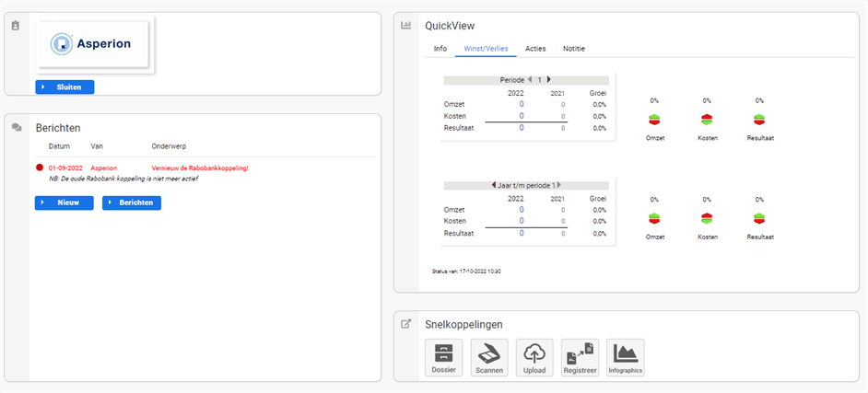Click the speech bubbles icon beside Berichten
The height and width of the screenshot is (393, 868).
17,128
